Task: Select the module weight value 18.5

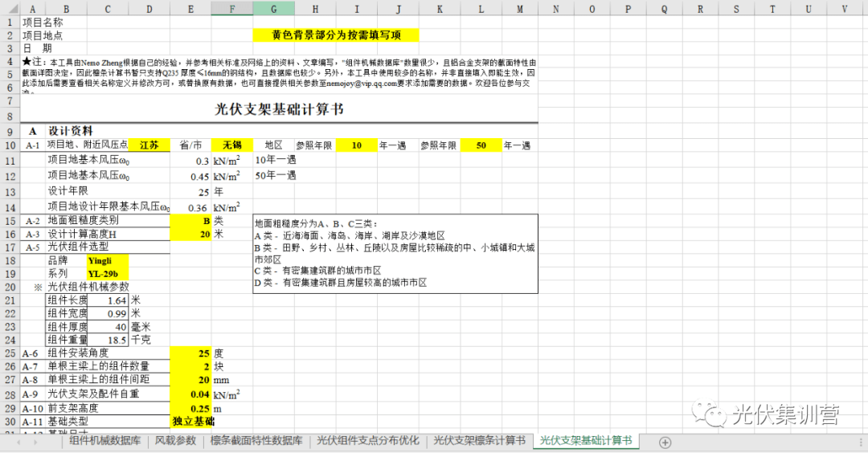Action: [x=108, y=340]
